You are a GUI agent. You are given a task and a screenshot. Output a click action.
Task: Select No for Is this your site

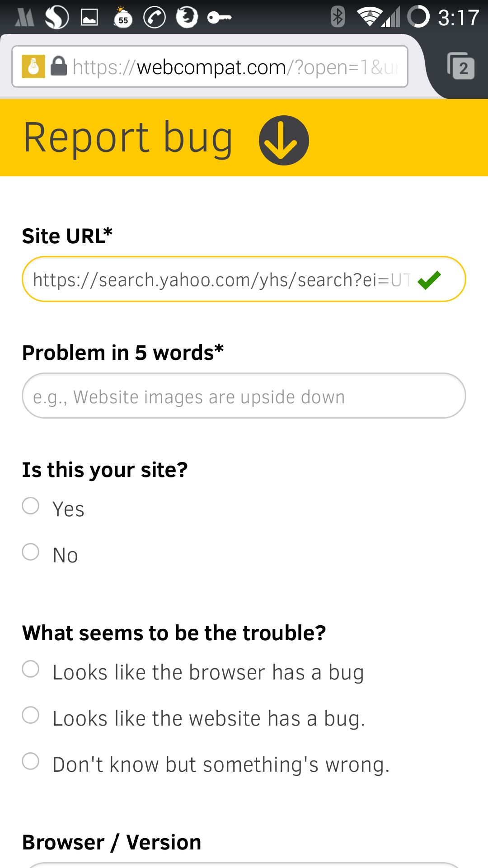pos(31,552)
